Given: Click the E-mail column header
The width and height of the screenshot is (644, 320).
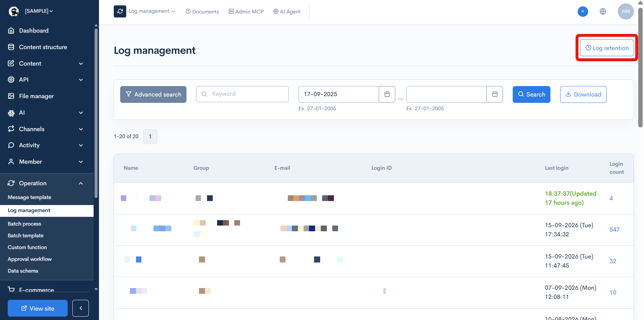Looking at the screenshot, I should [x=282, y=168].
